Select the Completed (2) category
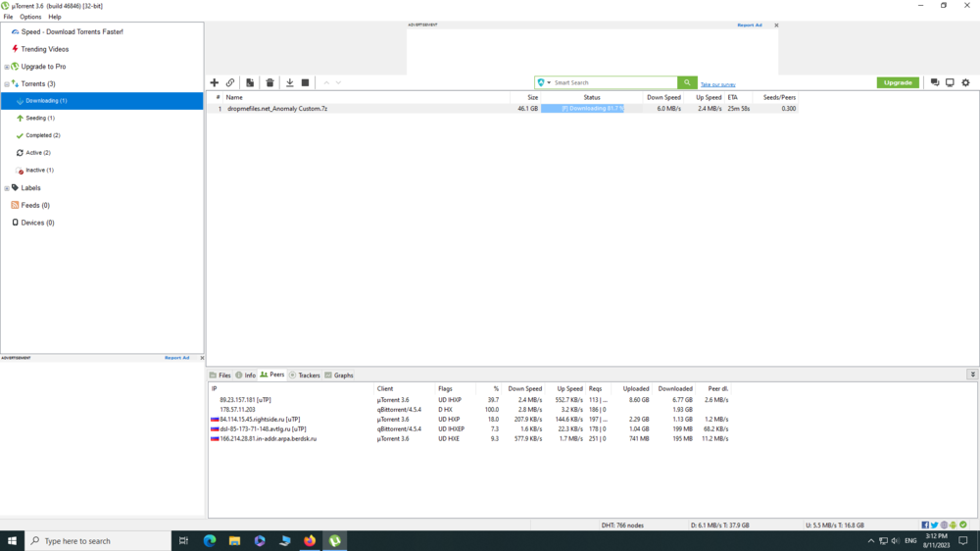 [x=42, y=135]
